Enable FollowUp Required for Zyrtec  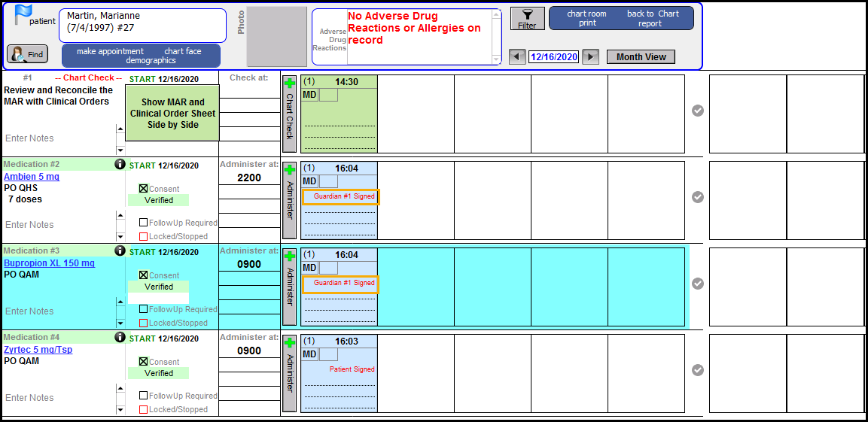point(144,396)
